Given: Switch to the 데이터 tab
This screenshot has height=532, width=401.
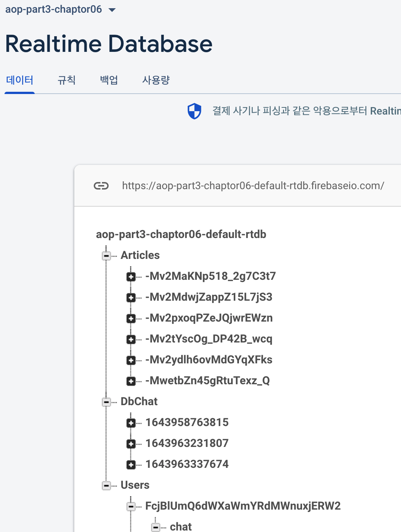Looking at the screenshot, I should [x=20, y=80].
